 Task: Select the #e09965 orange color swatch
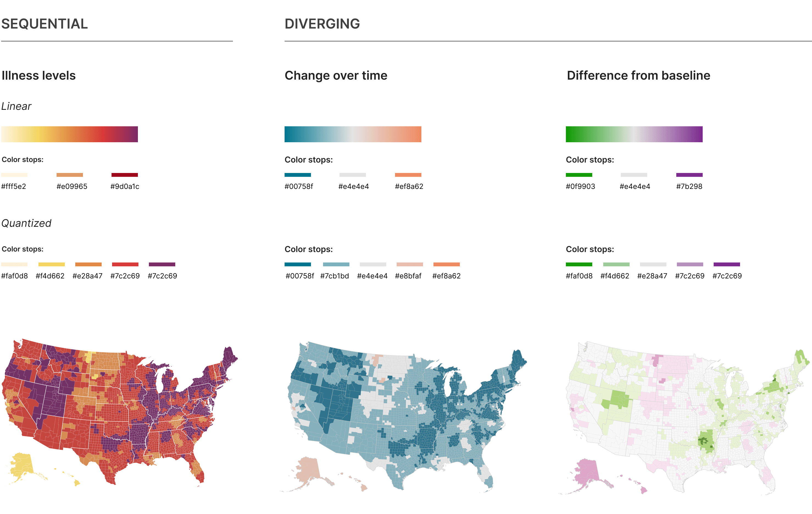pos(69,175)
